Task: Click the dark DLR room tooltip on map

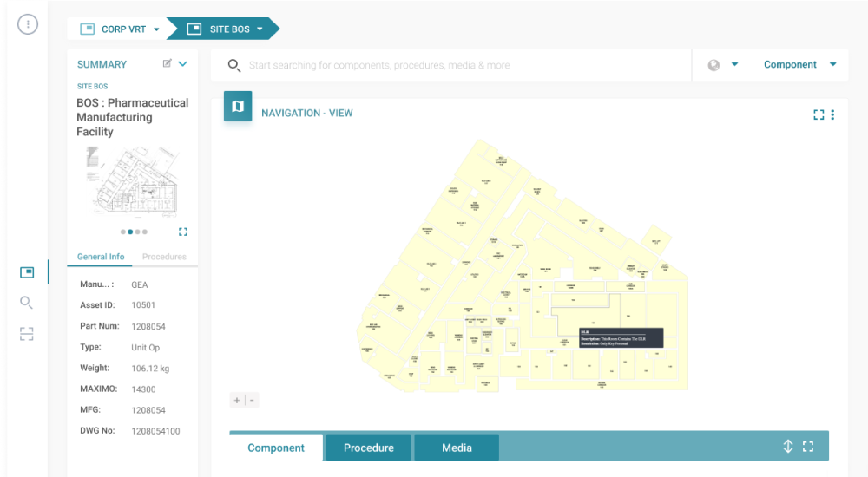Action: coord(621,337)
